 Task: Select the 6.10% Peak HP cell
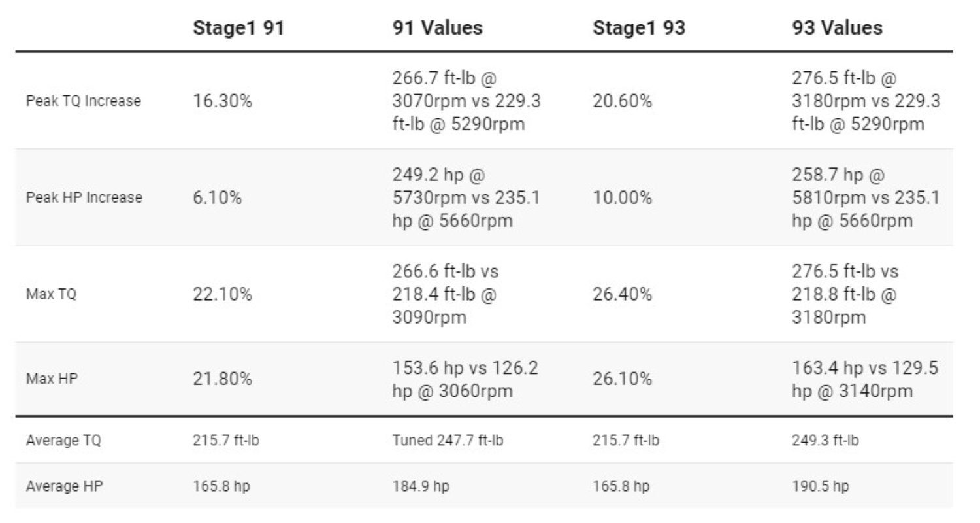point(217,197)
